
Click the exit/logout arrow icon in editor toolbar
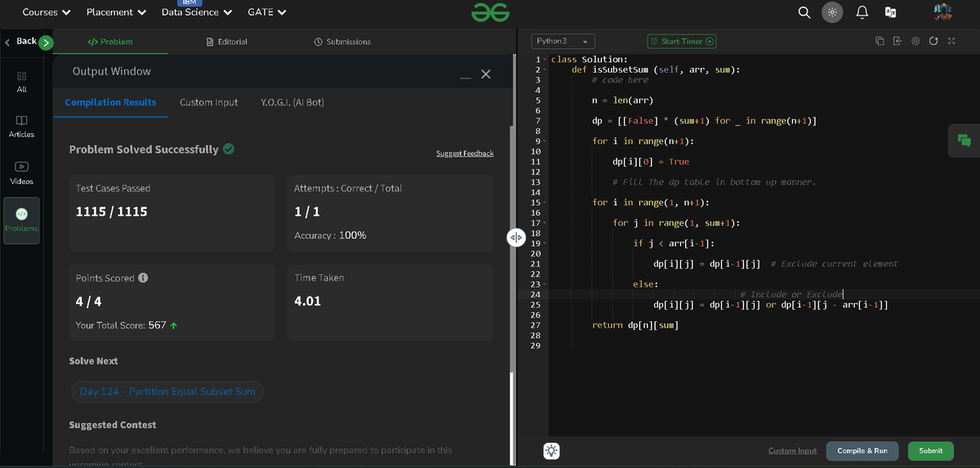(898, 41)
